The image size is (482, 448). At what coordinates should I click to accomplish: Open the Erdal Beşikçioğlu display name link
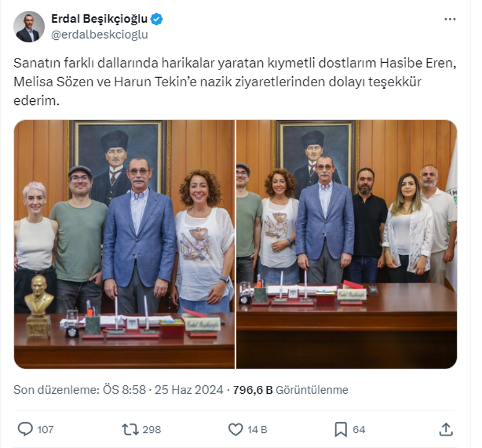[99, 19]
